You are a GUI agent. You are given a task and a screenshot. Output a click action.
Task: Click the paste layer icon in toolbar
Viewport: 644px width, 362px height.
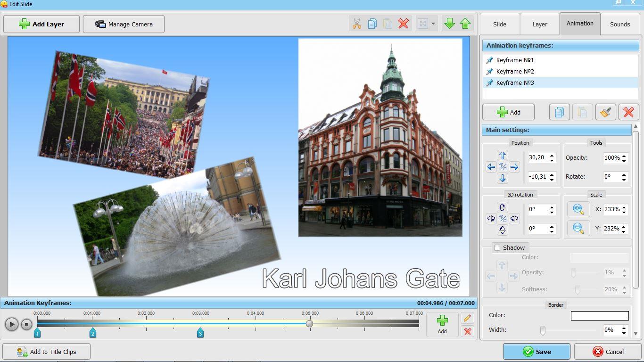pos(388,24)
